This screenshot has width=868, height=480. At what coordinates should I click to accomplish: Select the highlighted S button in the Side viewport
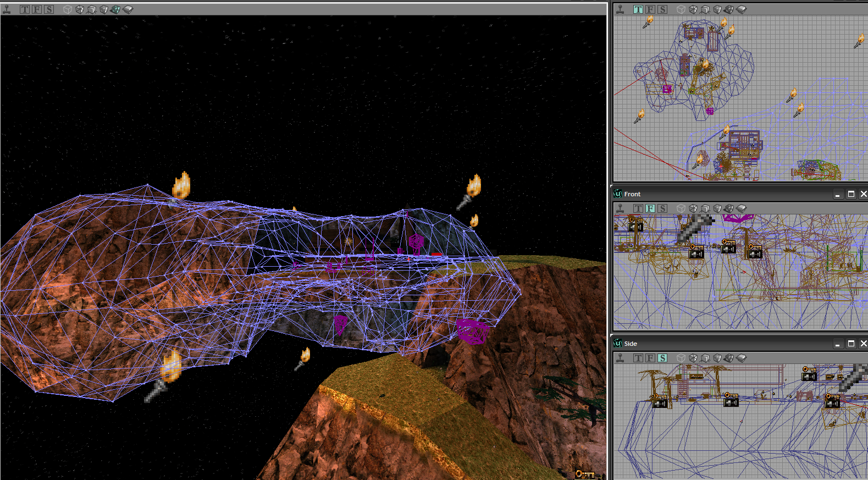662,358
